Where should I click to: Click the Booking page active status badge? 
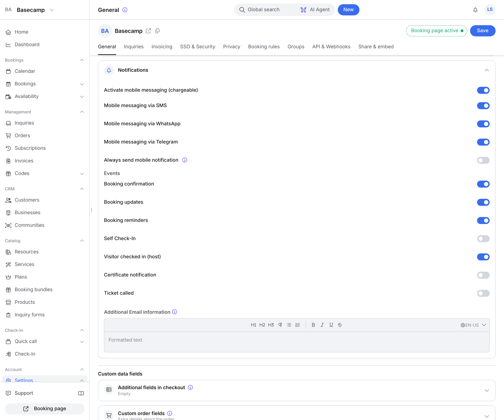[x=436, y=31]
